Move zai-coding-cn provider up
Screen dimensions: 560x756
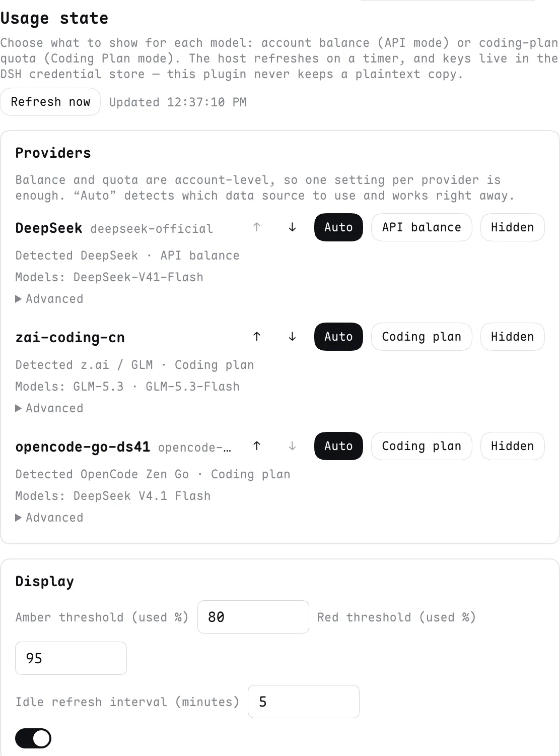[x=257, y=337]
